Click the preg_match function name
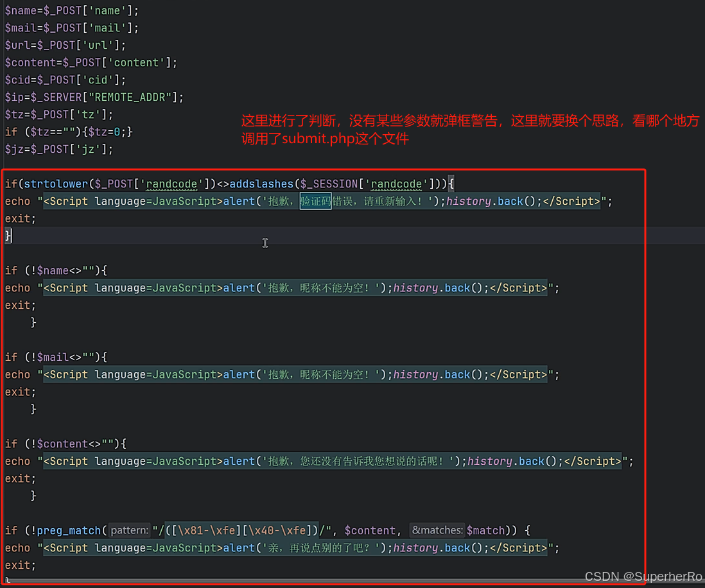 point(69,530)
